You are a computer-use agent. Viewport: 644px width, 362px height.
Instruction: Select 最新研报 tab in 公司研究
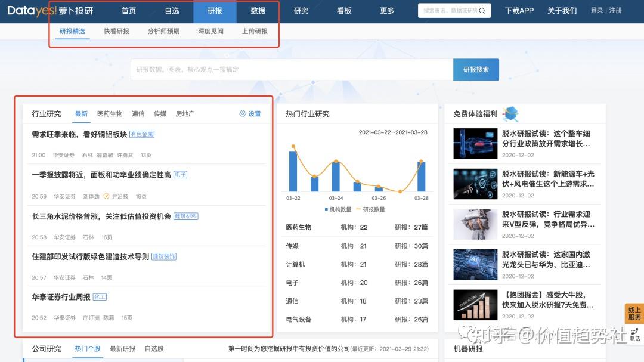(122, 349)
